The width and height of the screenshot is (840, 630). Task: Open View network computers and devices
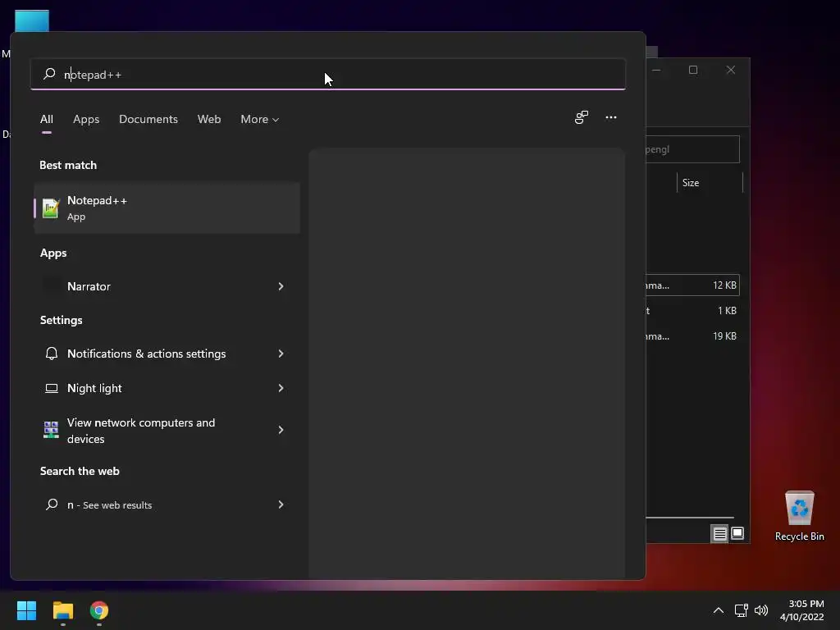click(x=167, y=430)
